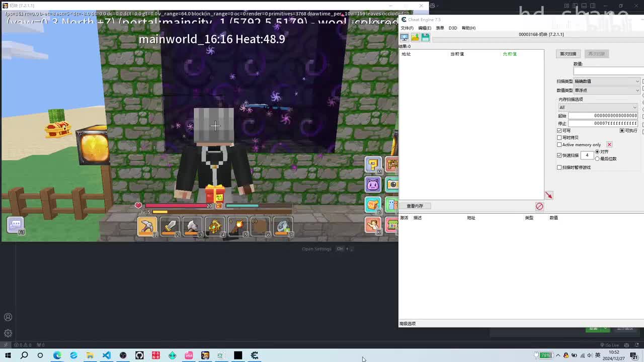Select the brown block in hotbar slot 6
644x362 pixels.
(x=260, y=227)
